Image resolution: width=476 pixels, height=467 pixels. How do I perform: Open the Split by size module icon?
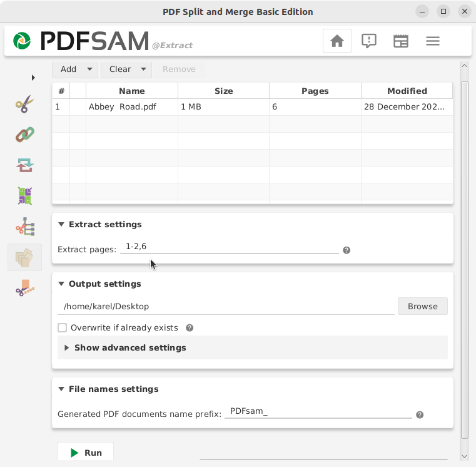[x=24, y=288]
